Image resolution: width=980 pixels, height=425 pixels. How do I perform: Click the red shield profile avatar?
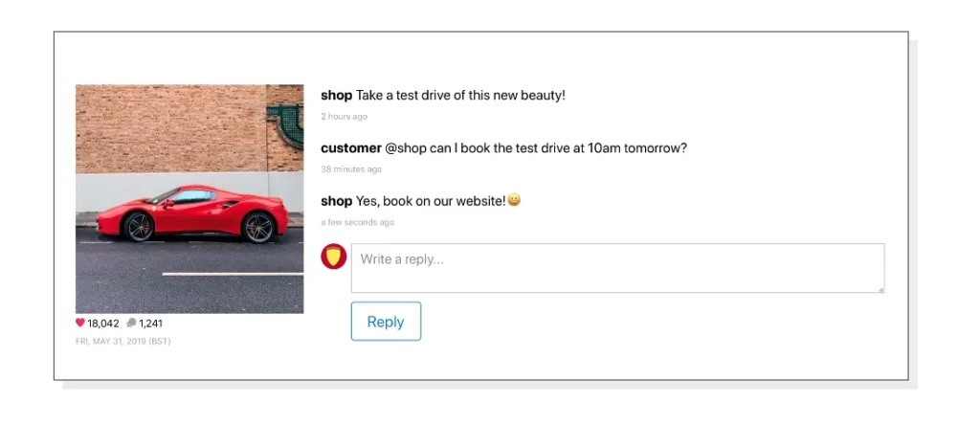click(x=334, y=257)
